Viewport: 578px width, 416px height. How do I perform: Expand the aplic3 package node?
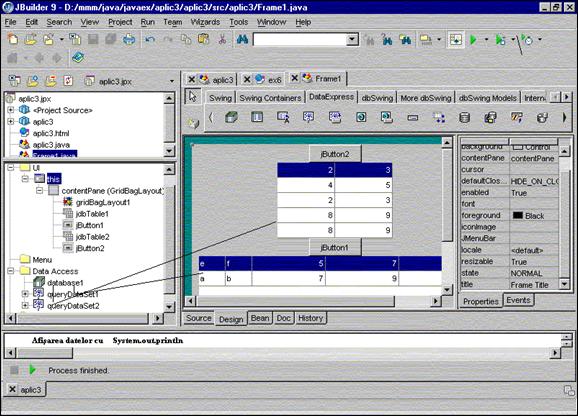point(11,121)
